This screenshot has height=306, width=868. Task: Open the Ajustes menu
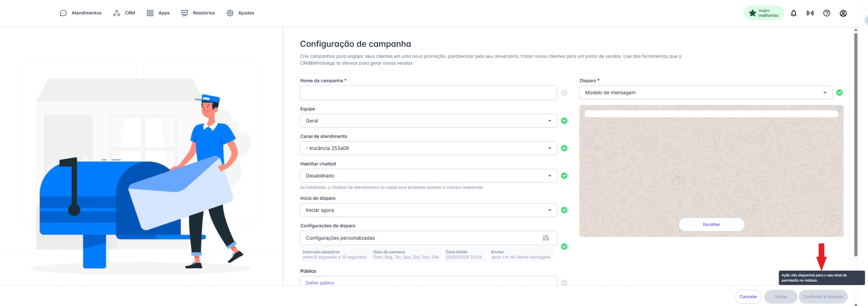tap(240, 13)
